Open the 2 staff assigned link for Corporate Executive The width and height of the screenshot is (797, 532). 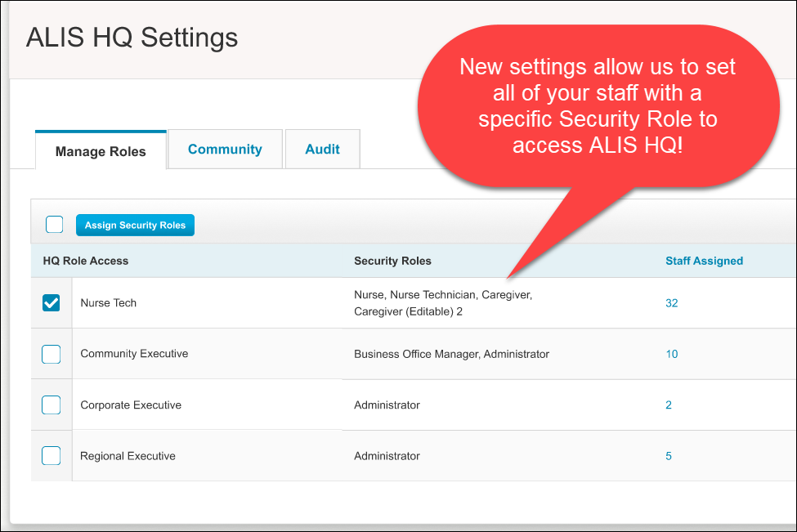(669, 405)
